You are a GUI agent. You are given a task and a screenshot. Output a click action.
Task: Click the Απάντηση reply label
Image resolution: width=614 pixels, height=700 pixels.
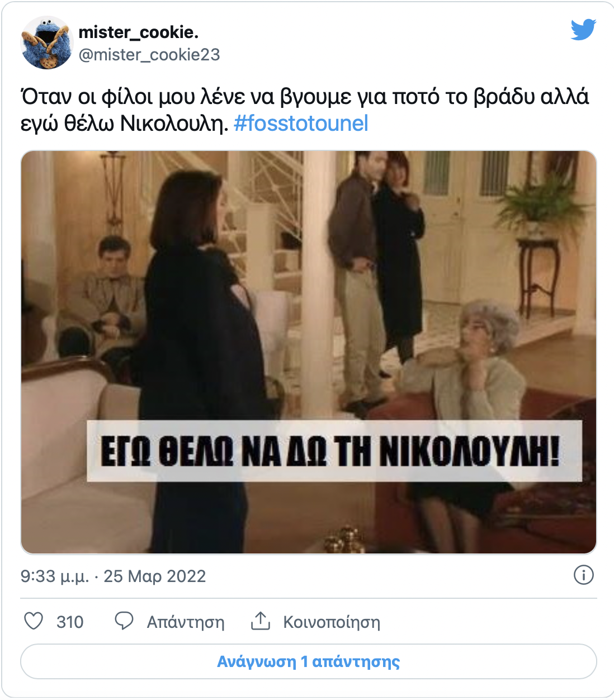186,622
